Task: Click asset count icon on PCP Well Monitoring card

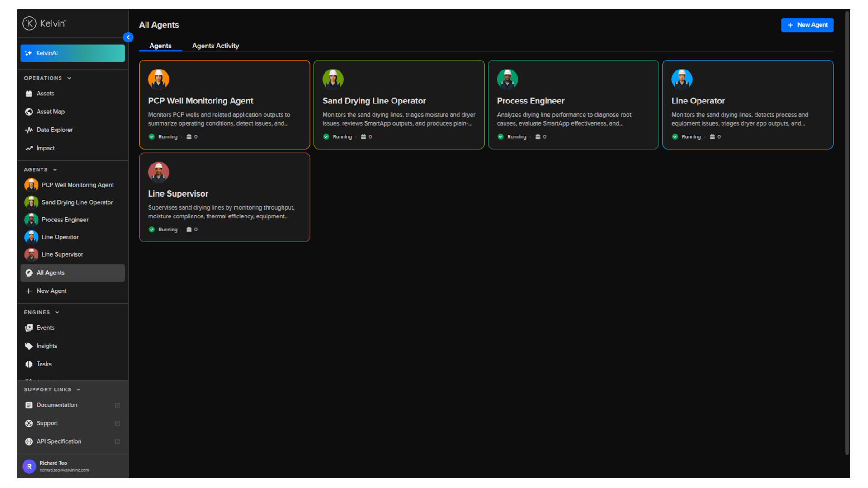Action: (x=189, y=137)
